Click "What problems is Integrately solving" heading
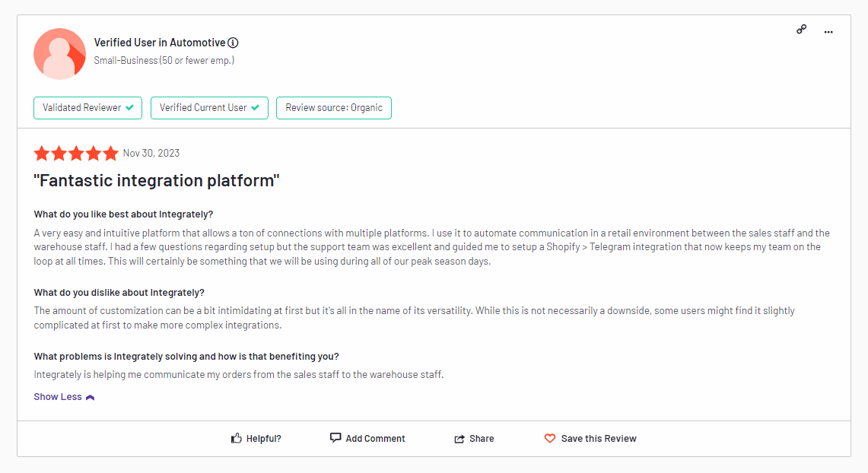 [x=186, y=357]
